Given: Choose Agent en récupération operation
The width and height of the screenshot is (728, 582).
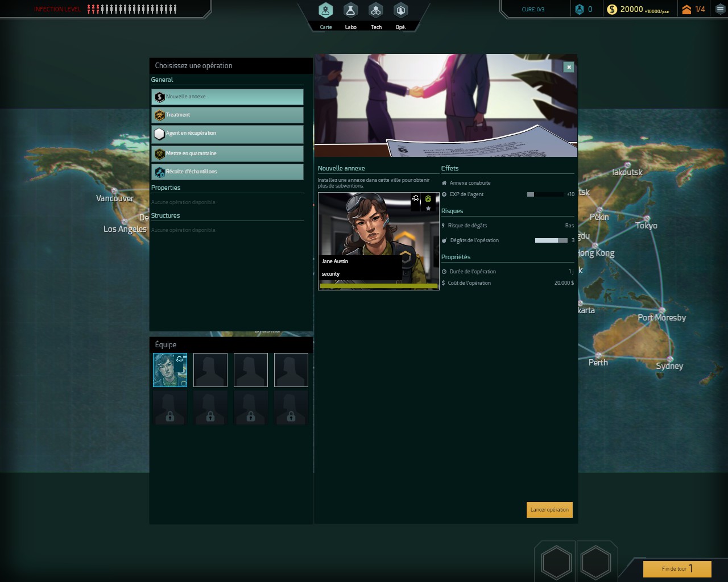Looking at the screenshot, I should (227, 134).
